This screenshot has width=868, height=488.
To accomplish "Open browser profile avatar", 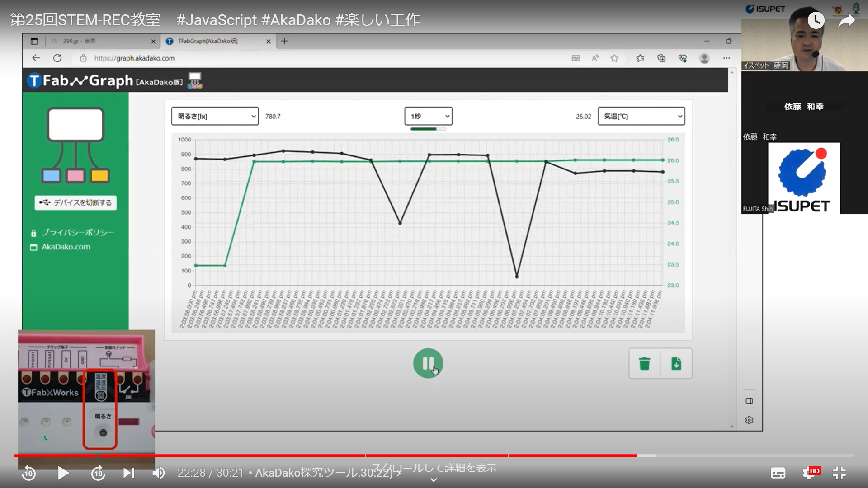I will 704,58.
